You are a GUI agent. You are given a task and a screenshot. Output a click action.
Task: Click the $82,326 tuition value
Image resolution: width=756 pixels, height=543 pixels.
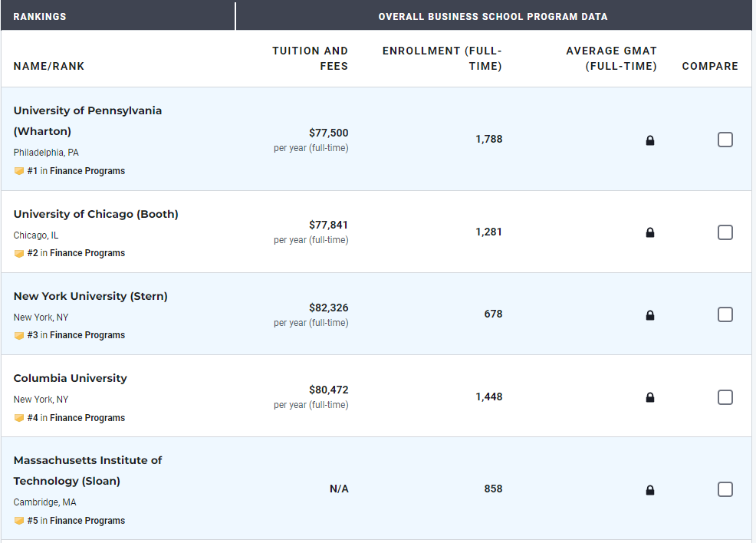(x=328, y=308)
